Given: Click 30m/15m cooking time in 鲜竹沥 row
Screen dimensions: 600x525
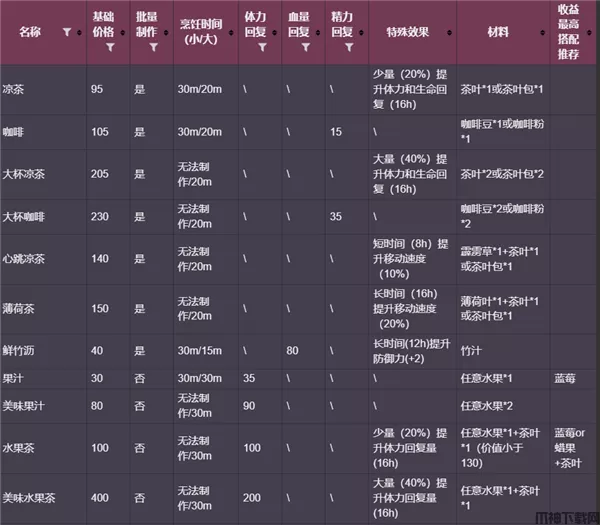Looking at the screenshot, I should coord(199,351).
